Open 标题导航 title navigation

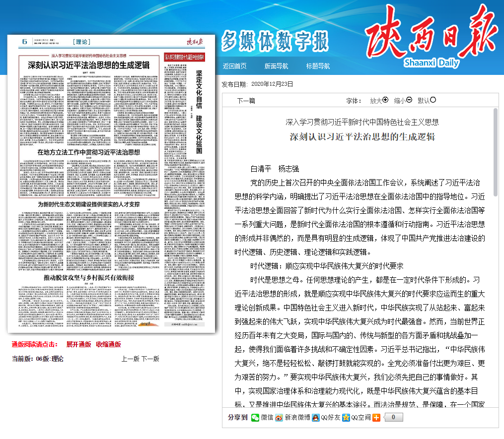pos(318,66)
